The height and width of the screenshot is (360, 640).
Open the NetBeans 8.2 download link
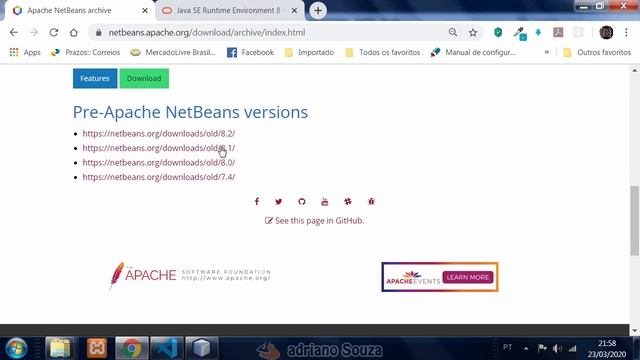[x=159, y=133]
